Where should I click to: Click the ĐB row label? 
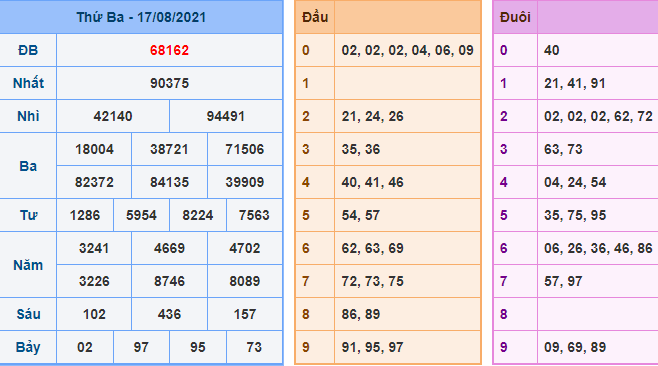(x=28, y=50)
